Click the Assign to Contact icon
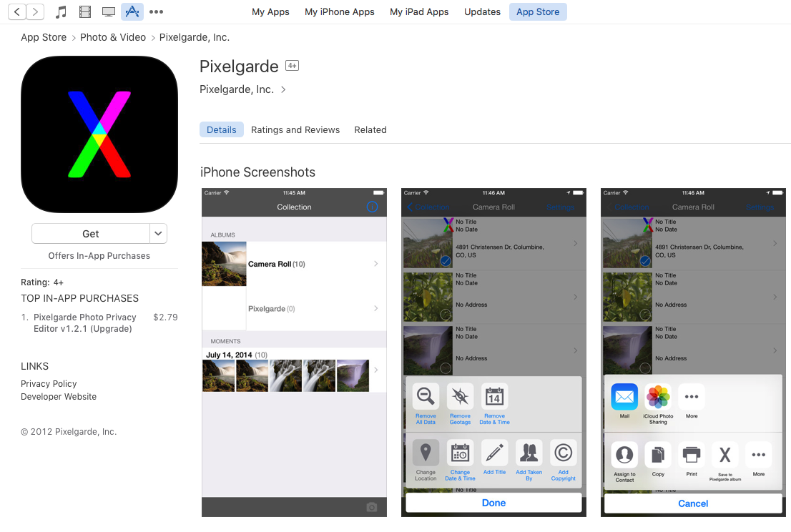 click(x=624, y=455)
